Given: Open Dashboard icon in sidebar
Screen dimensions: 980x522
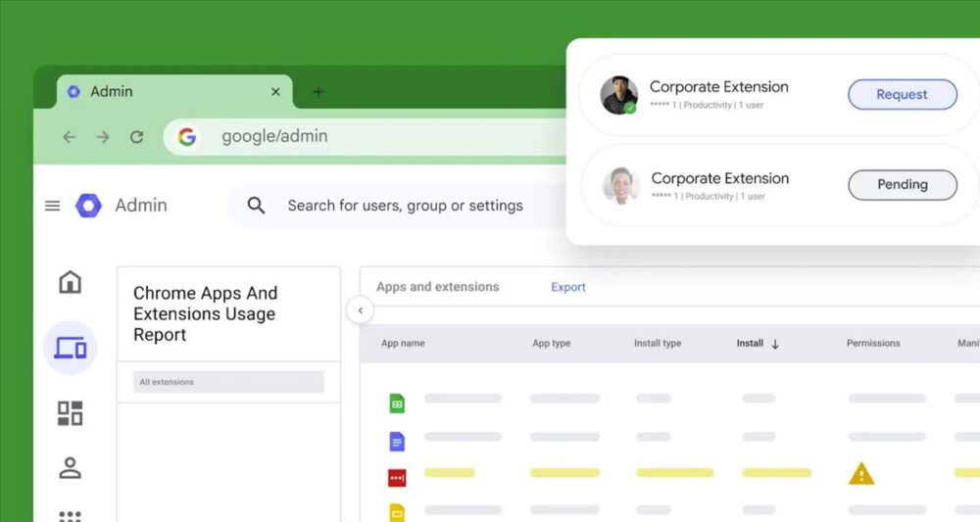Looking at the screenshot, I should tap(70, 412).
